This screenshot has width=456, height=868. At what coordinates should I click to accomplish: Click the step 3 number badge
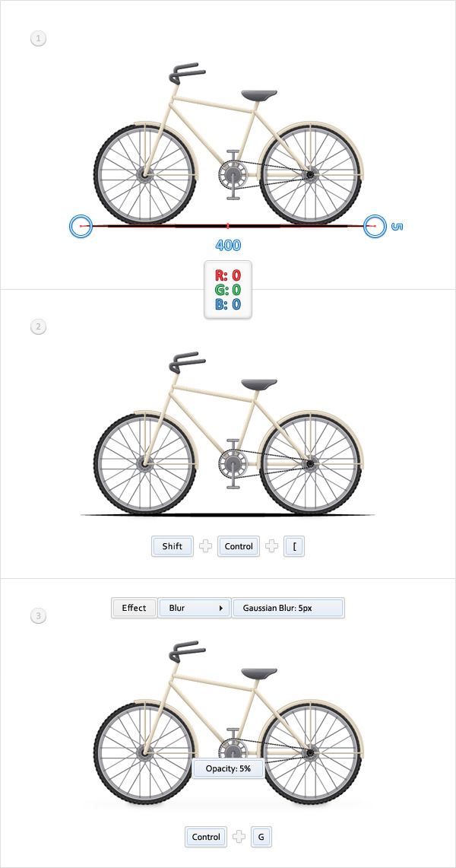click(38, 615)
